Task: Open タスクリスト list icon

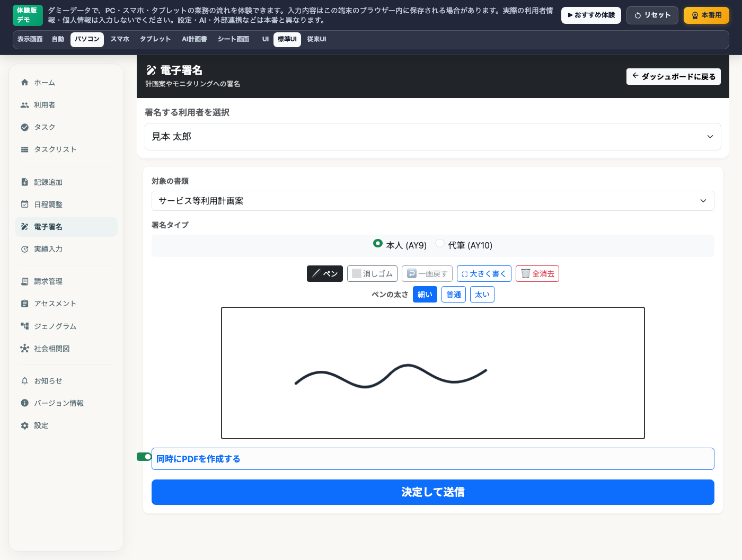Action: tap(24, 149)
